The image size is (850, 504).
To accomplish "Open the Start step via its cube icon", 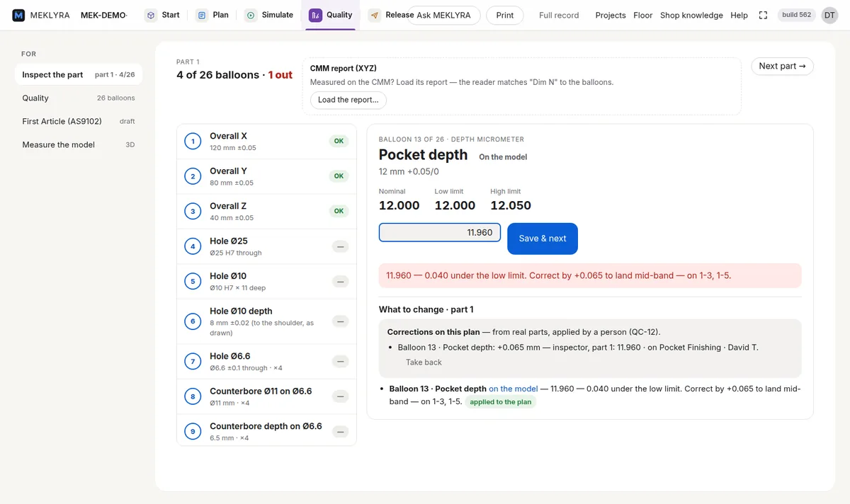I will tap(151, 15).
